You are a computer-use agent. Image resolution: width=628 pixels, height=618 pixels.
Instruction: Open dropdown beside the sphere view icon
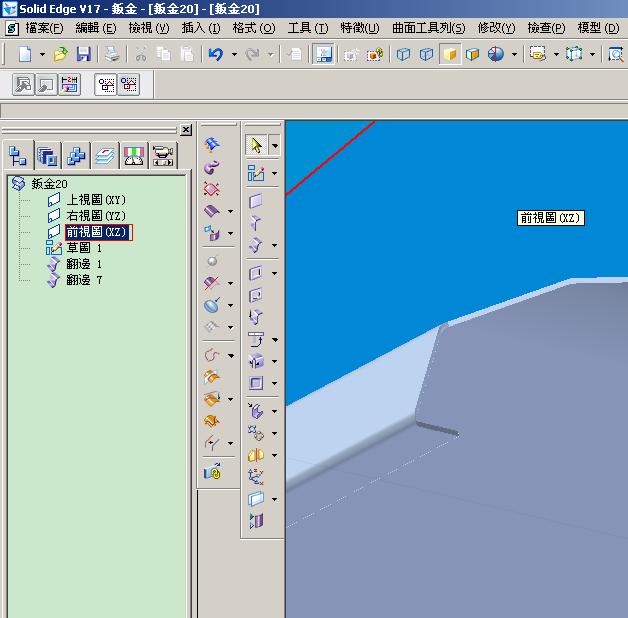click(x=514, y=54)
